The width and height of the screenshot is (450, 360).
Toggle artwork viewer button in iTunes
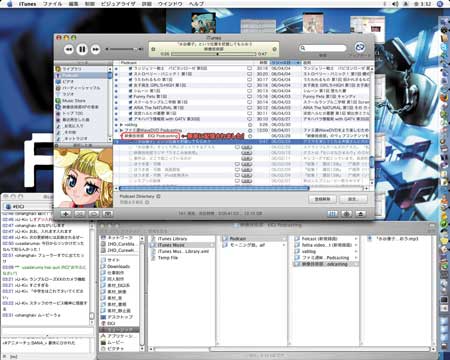pos(108,214)
